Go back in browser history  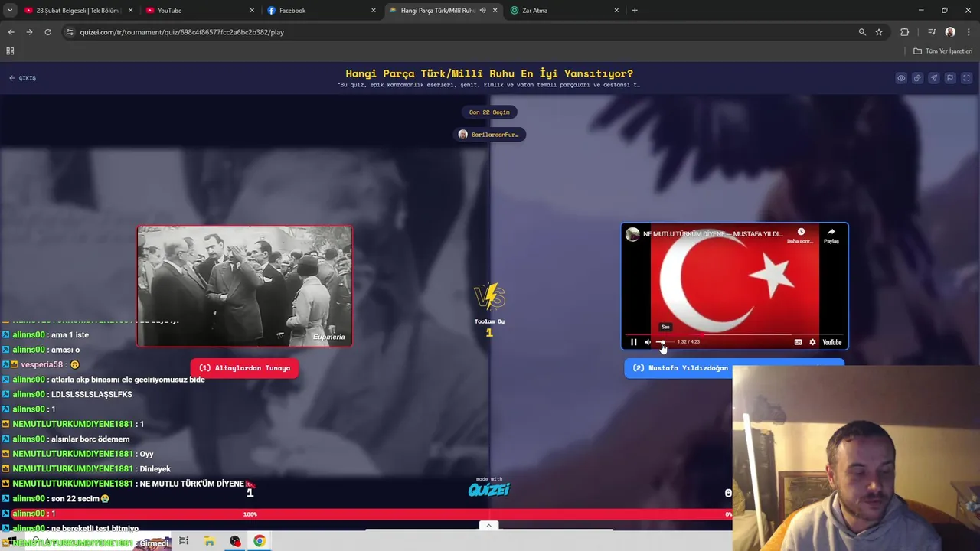[x=11, y=32]
